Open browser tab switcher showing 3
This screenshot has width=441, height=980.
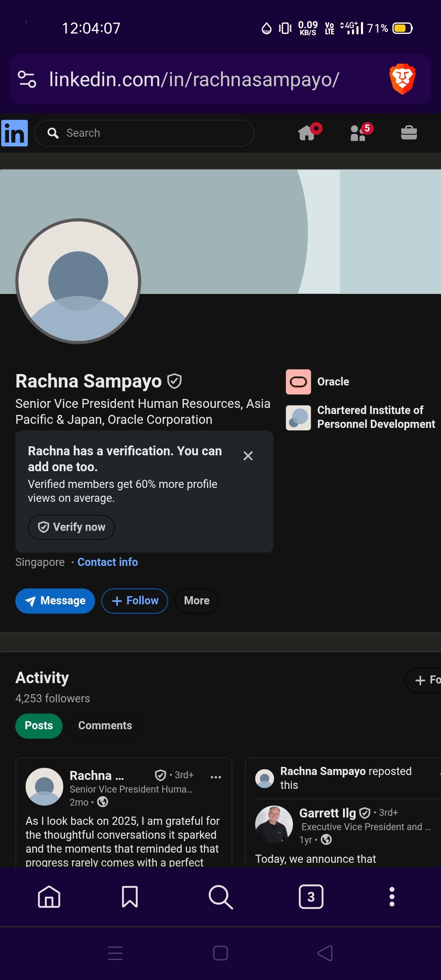311,897
